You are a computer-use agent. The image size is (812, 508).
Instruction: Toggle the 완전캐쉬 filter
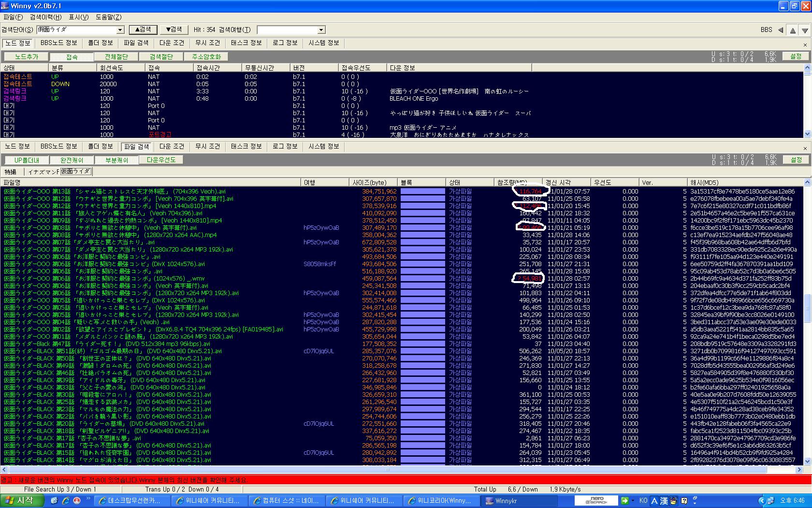click(72, 160)
